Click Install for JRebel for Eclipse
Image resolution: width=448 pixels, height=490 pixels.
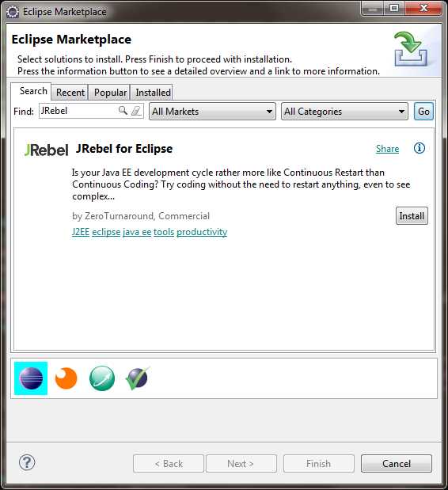point(412,216)
